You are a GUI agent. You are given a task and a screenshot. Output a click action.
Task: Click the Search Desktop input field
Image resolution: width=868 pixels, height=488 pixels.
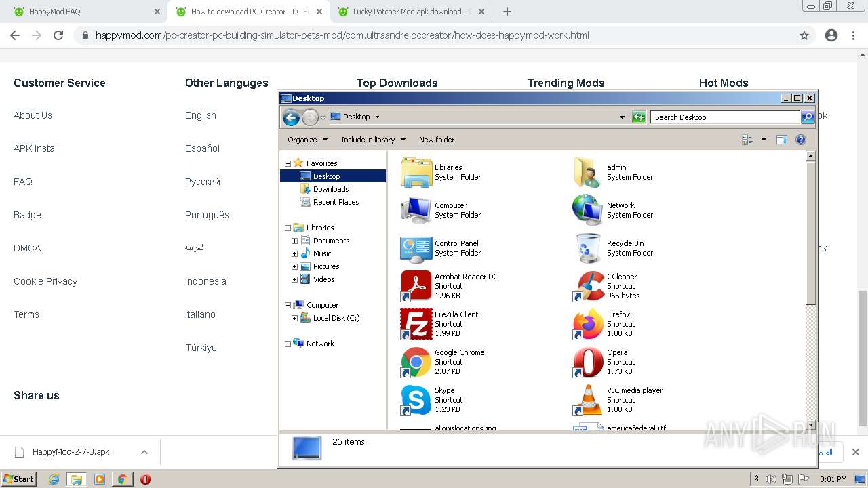[x=725, y=117]
